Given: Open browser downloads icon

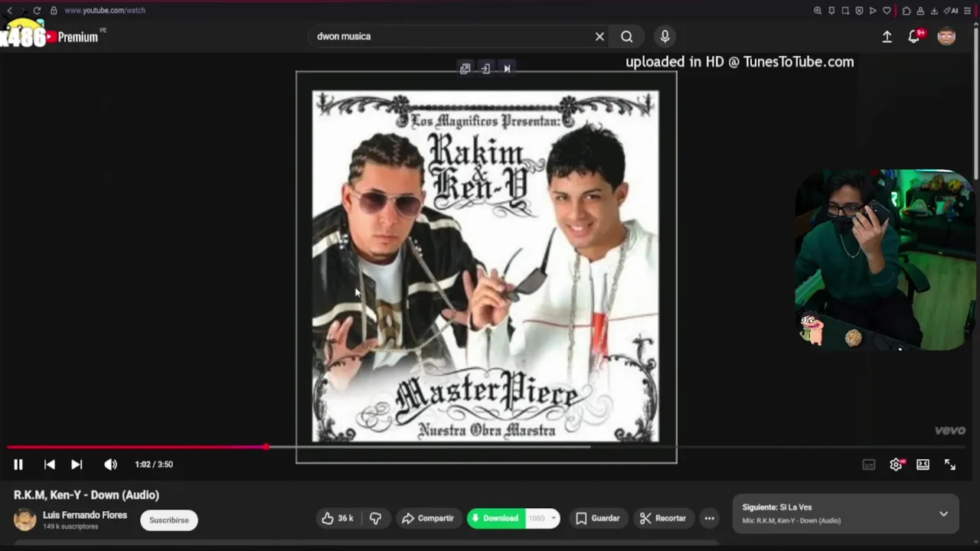Looking at the screenshot, I should (x=934, y=11).
